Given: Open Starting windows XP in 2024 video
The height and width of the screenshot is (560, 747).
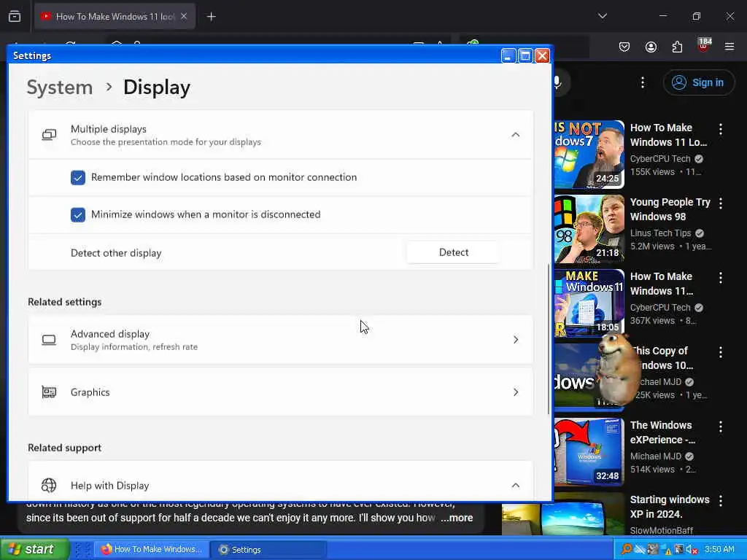Looking at the screenshot, I should (670, 507).
